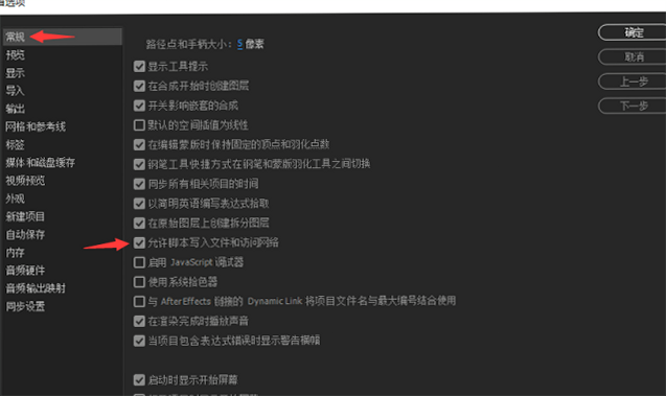666x396 pixels.
Task: Open the 同步设置 category
Action: 25,306
